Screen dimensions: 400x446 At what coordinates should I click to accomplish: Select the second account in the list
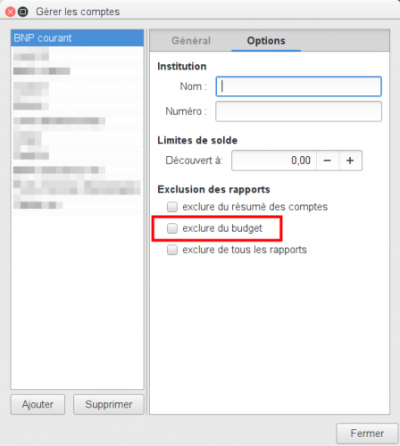(x=77, y=55)
